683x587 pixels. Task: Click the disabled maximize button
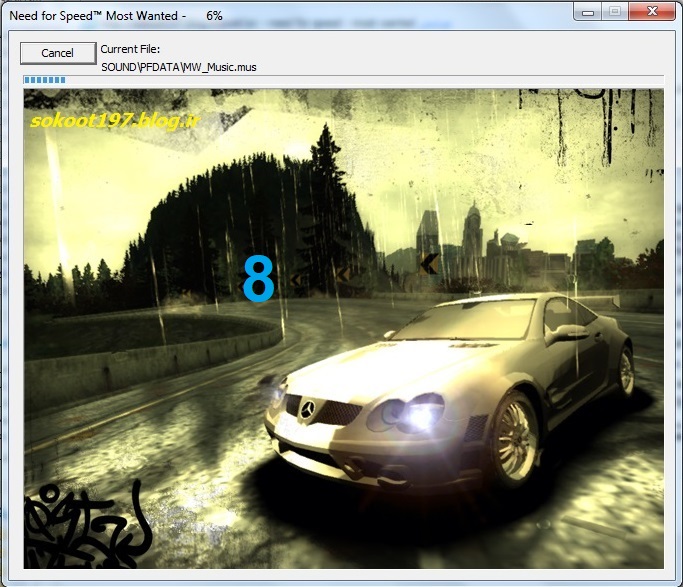(x=614, y=12)
